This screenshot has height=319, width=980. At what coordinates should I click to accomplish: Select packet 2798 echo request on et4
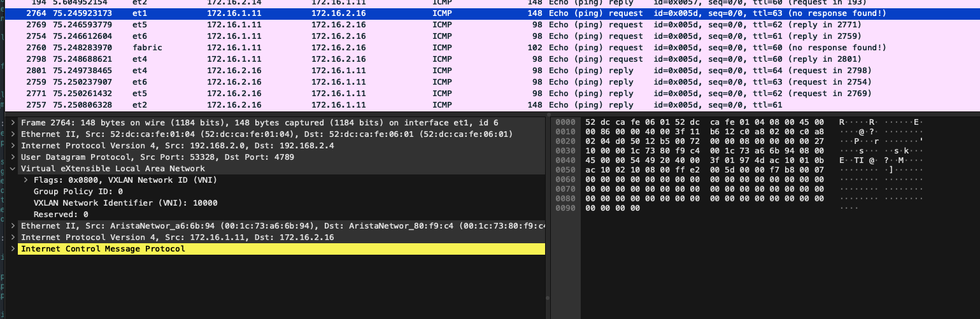(x=255, y=59)
